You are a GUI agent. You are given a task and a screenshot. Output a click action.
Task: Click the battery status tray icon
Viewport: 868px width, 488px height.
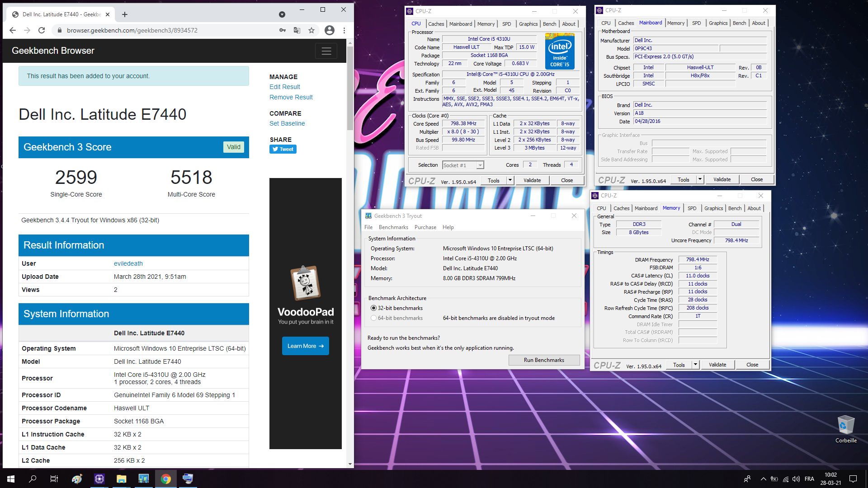click(x=774, y=479)
